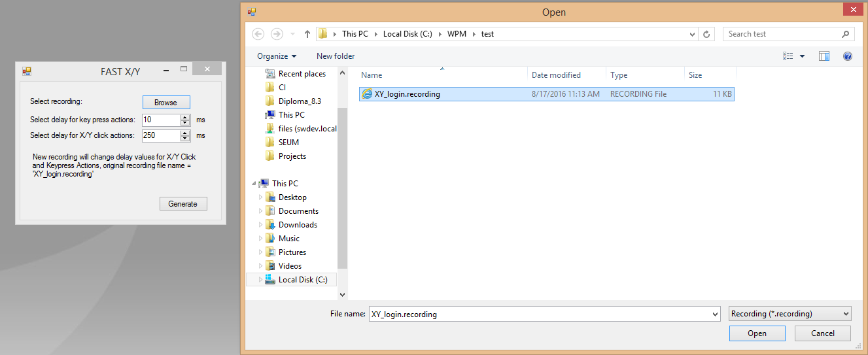
Task: Decrease the X/Y click delay value
Action: click(x=185, y=139)
